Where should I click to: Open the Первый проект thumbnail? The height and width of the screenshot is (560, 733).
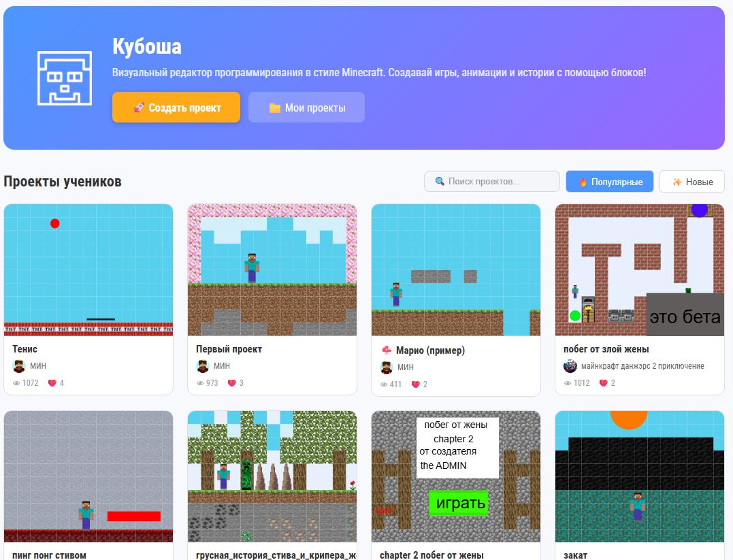pyautogui.click(x=272, y=270)
